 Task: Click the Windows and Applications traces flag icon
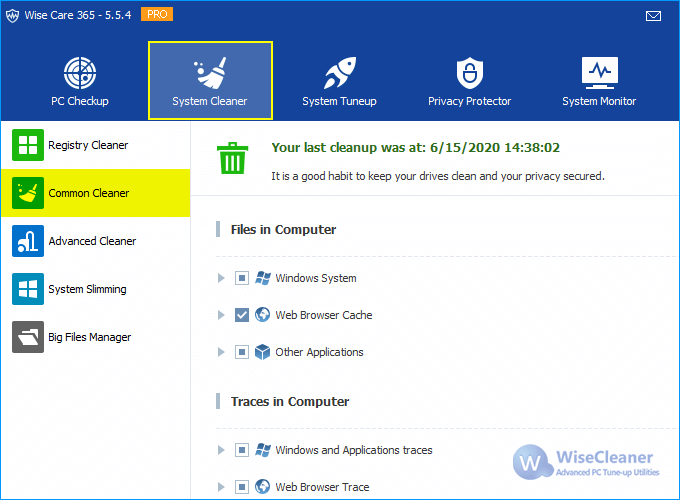pos(262,450)
